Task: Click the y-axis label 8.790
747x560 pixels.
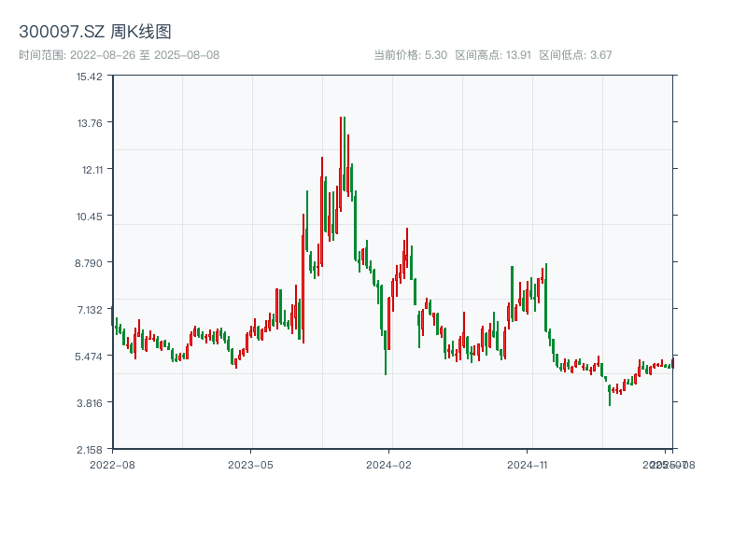Action: pos(89,263)
